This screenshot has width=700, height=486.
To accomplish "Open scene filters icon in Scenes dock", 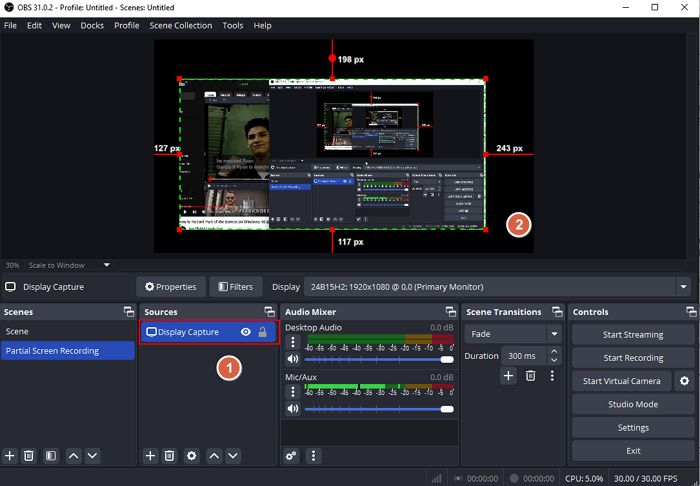I will pyautogui.click(x=51, y=456).
